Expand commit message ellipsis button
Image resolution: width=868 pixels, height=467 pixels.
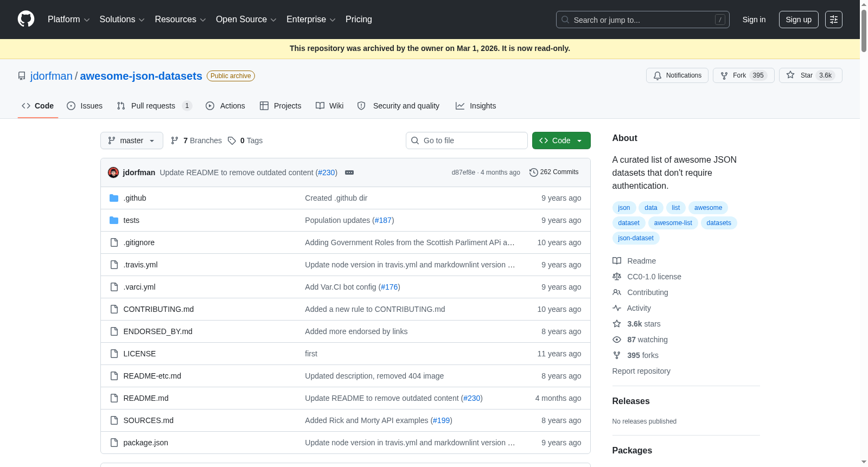coord(349,172)
